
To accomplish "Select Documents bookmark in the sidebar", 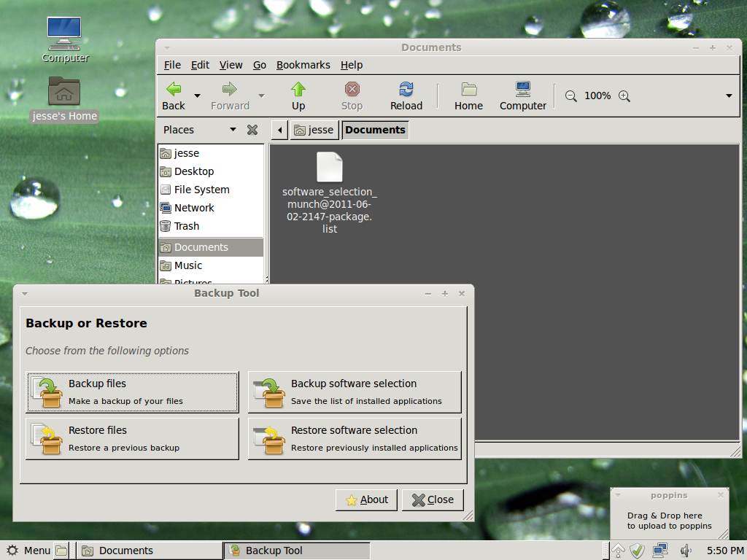I will (211, 247).
